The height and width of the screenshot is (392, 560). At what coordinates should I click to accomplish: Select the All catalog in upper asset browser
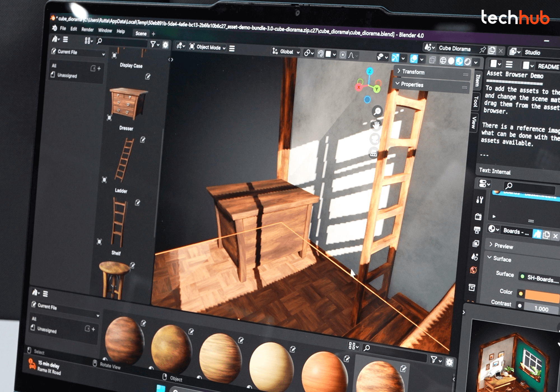click(x=54, y=66)
